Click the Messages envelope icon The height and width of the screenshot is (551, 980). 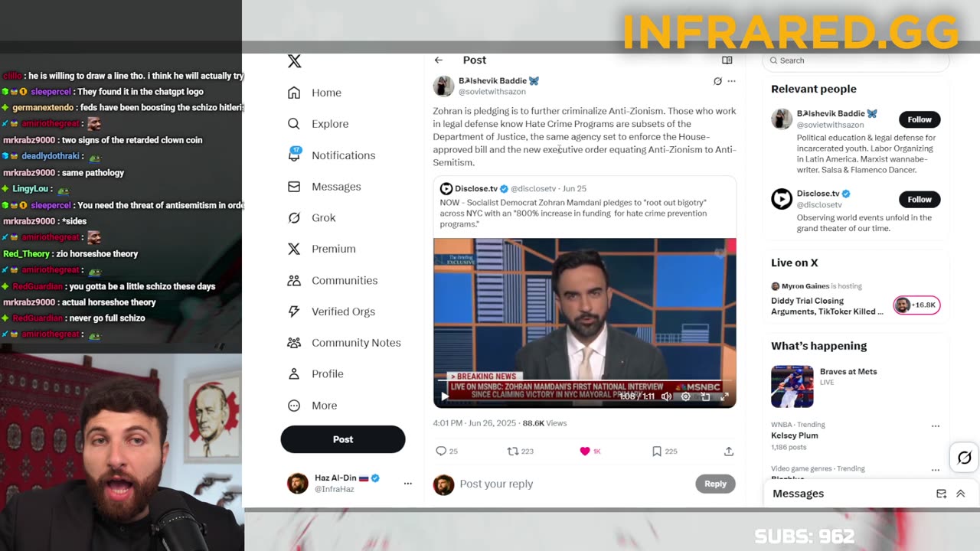[x=294, y=187]
